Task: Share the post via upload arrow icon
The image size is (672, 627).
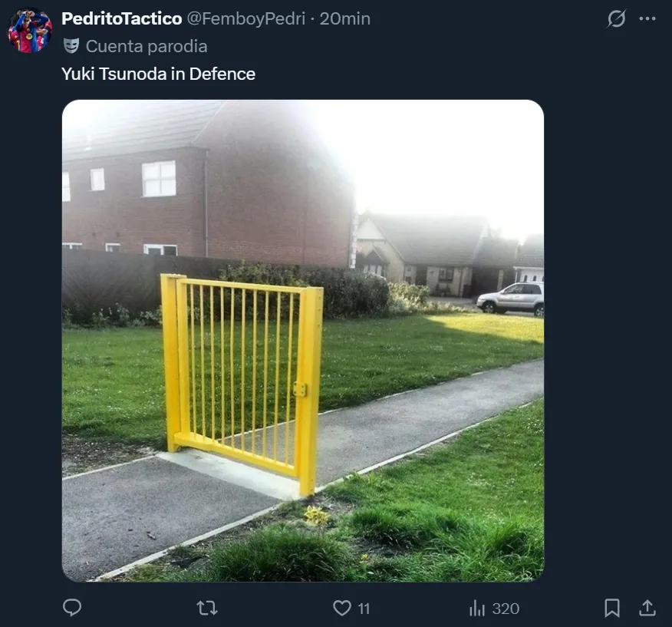Action: [647, 608]
